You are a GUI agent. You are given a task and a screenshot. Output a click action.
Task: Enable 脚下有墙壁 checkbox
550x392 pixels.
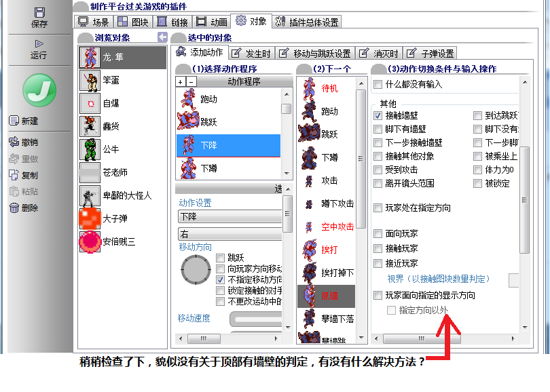(x=378, y=130)
